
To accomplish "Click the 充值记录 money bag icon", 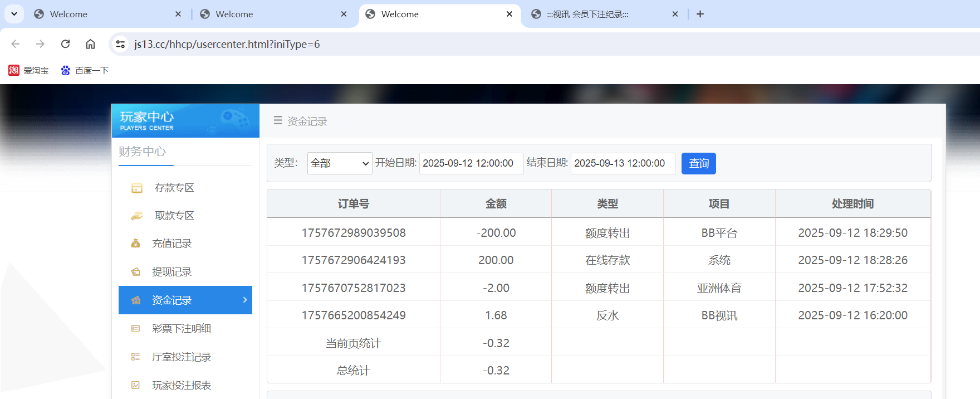I will (135, 244).
